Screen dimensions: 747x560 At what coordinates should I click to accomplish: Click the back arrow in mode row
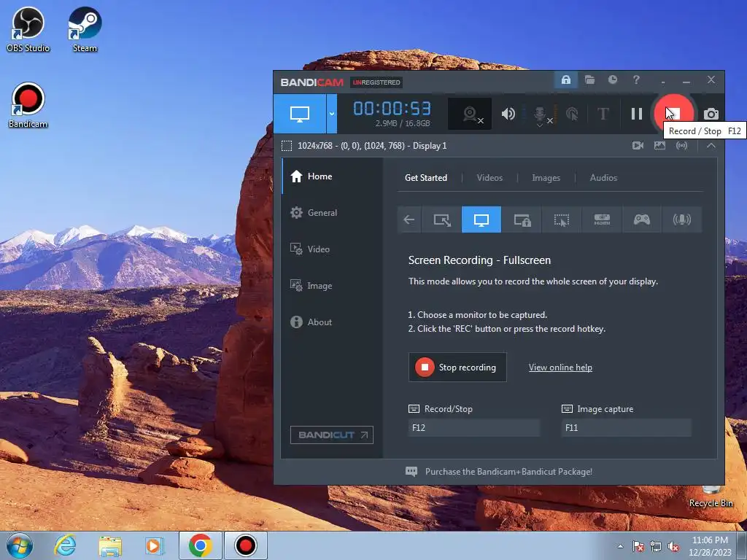pos(409,219)
